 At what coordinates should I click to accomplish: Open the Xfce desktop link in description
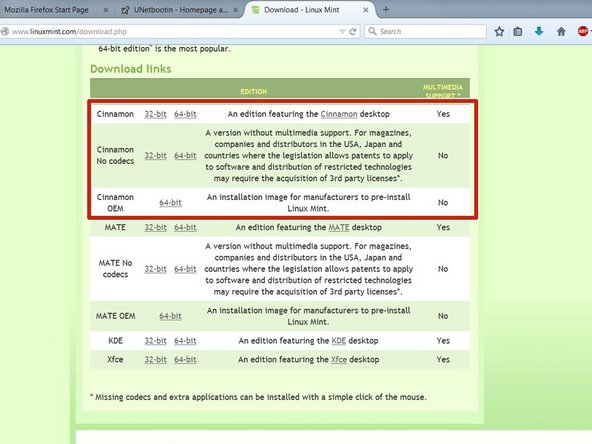(339, 359)
